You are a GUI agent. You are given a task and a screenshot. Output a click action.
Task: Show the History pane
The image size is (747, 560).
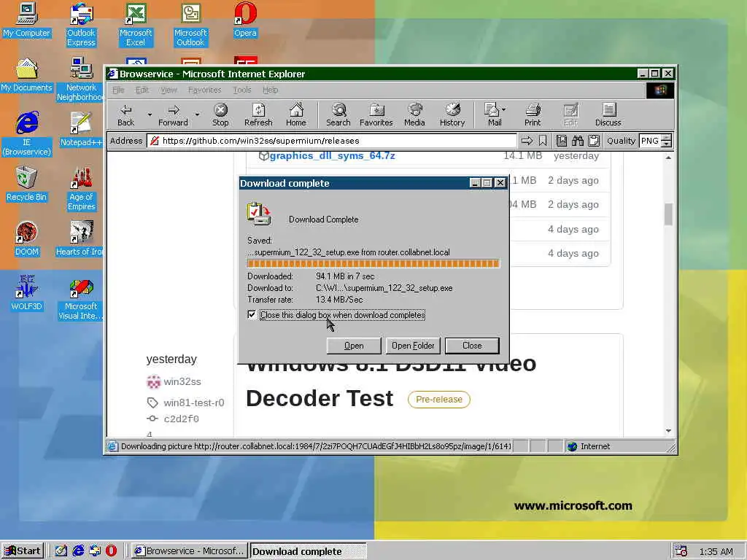(x=452, y=114)
